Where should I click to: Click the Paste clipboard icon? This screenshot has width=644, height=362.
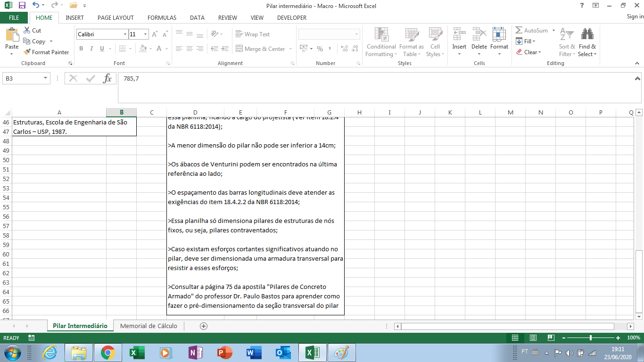point(12,35)
